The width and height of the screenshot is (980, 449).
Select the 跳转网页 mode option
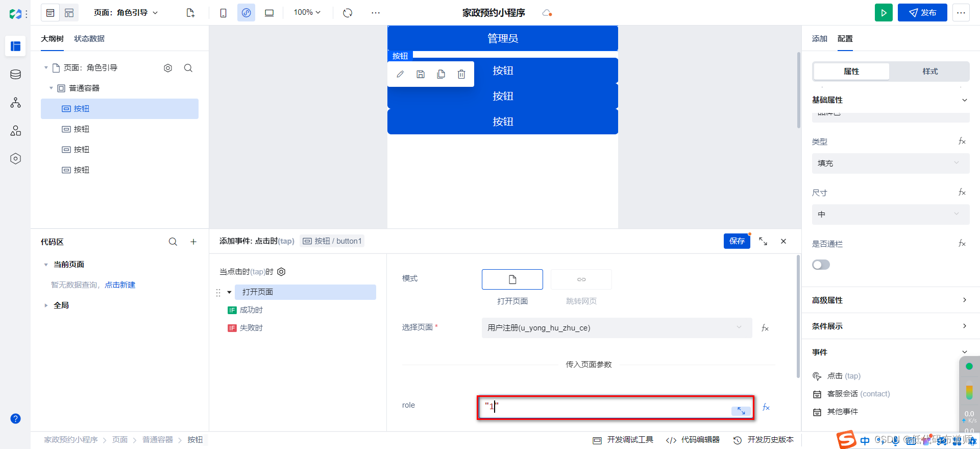tap(581, 279)
